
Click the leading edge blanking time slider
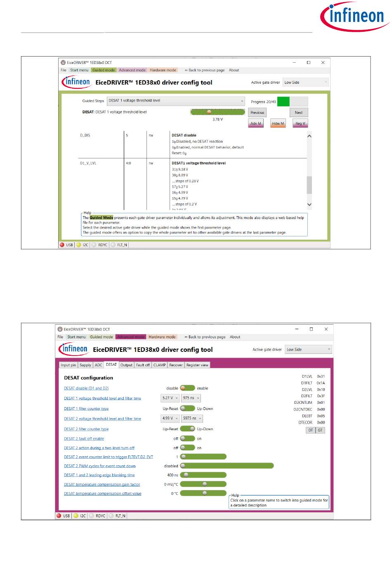pos(203,475)
